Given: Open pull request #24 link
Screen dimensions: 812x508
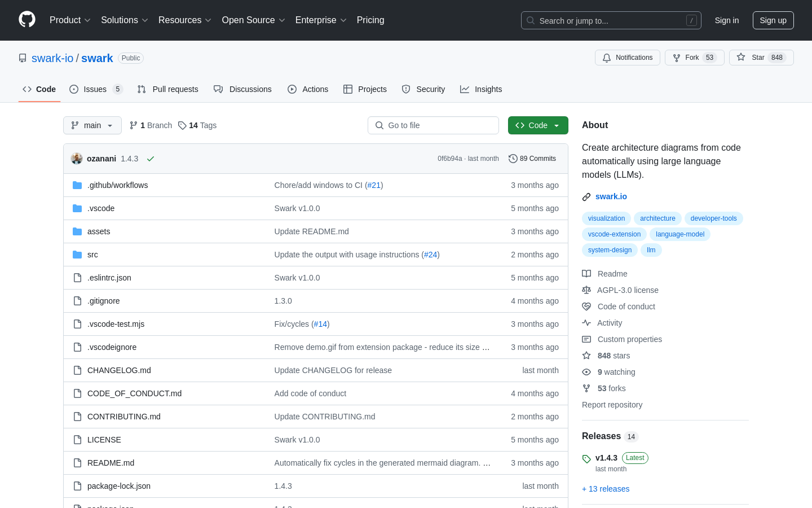Looking at the screenshot, I should pyautogui.click(x=430, y=255).
